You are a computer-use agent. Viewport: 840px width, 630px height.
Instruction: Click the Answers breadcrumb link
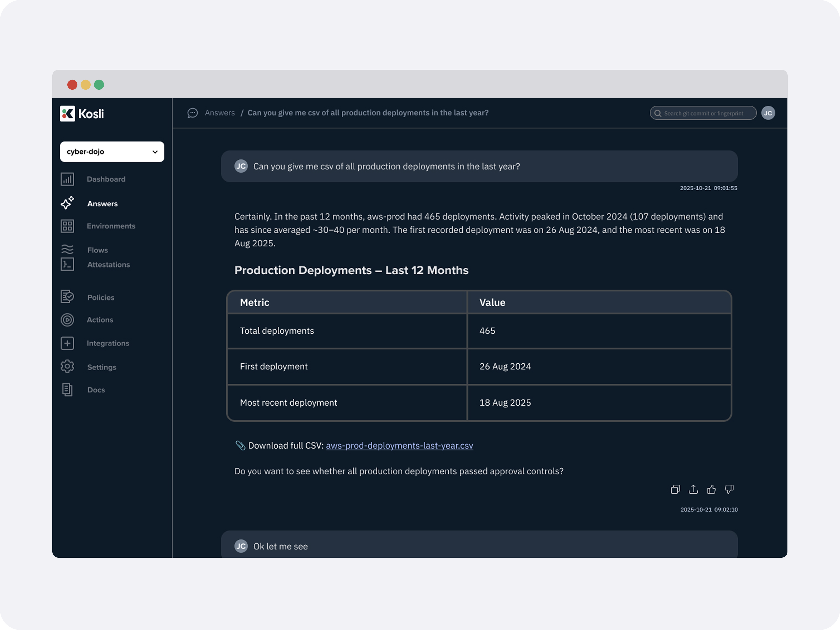[x=219, y=113]
